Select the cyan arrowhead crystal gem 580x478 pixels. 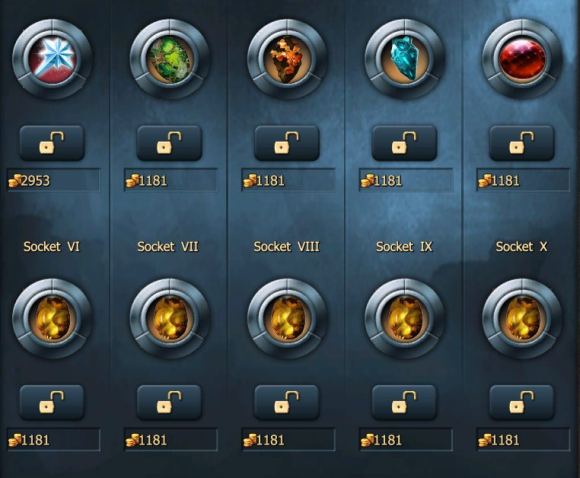(x=404, y=59)
